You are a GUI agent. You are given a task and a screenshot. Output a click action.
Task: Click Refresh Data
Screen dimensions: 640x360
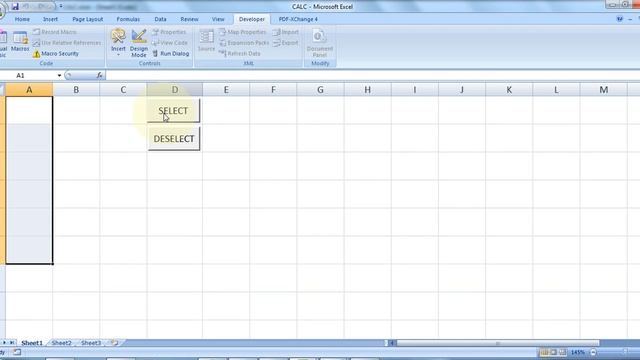point(240,53)
